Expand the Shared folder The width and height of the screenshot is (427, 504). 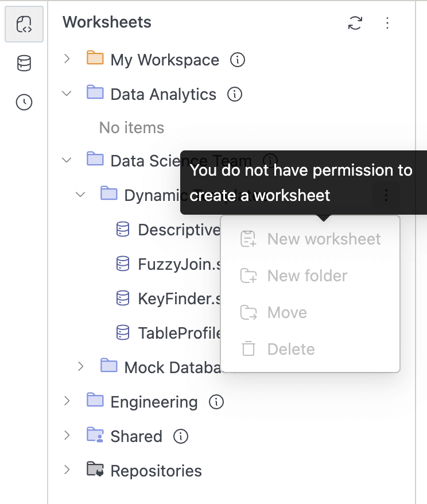67,435
